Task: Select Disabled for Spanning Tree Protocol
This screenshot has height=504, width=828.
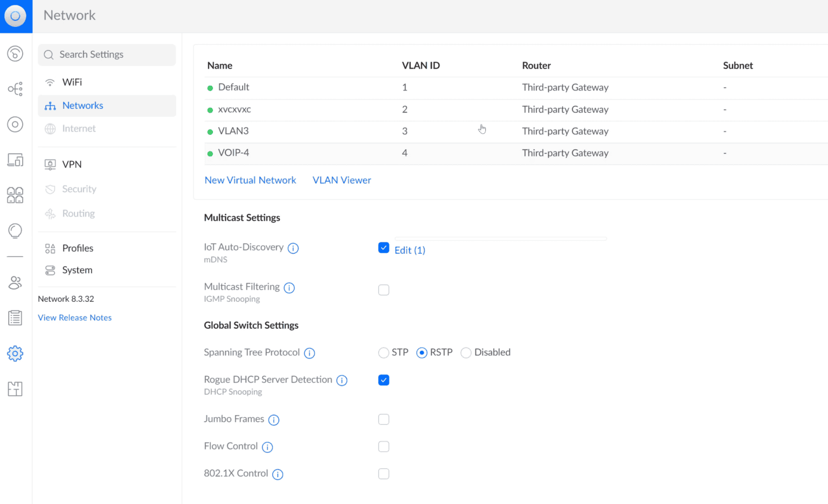Action: (466, 352)
